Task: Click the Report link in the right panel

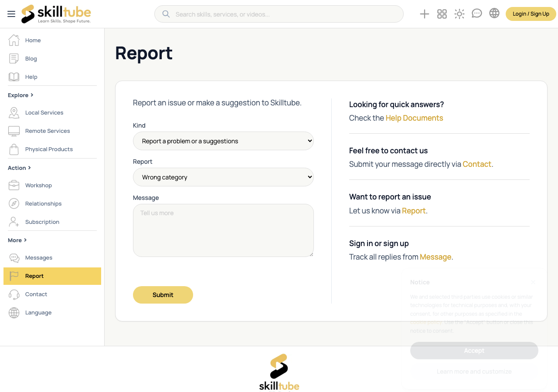Action: [414, 211]
